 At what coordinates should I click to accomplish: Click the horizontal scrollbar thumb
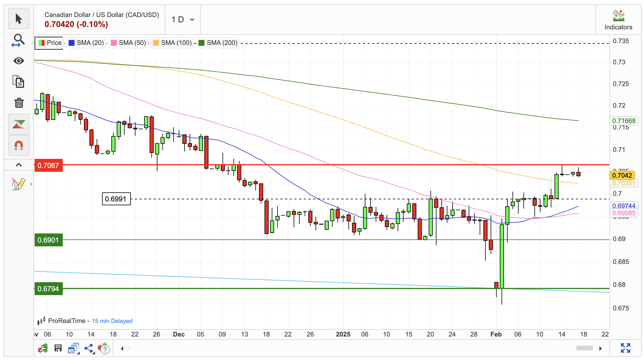pyautogui.click(x=584, y=348)
